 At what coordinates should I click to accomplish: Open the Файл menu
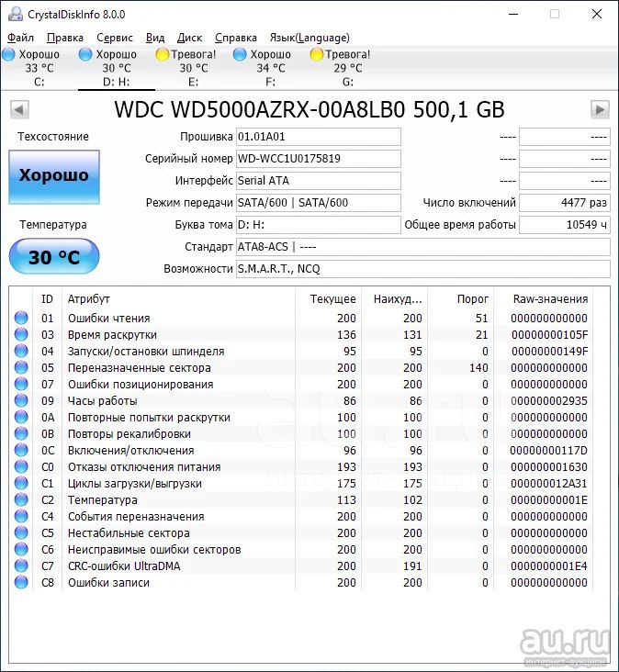click(20, 38)
